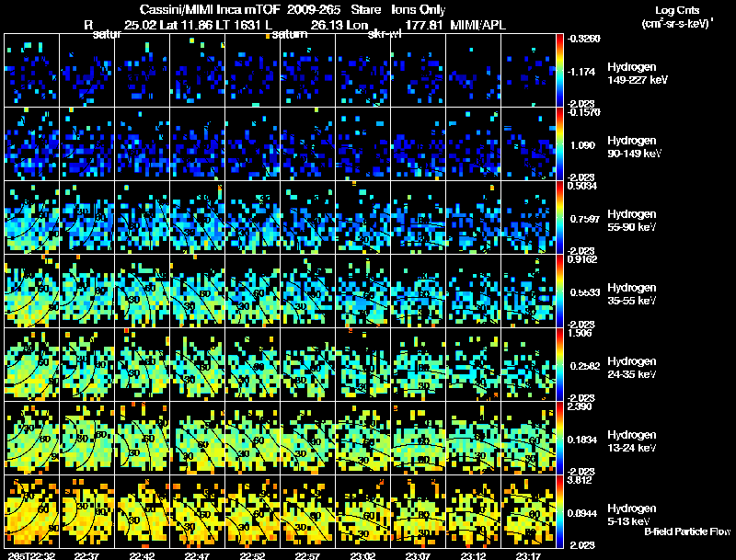This screenshot has width=736, height=560.
Task: Select the 24-35 keV image panel at 23:02
Action: click(x=362, y=365)
